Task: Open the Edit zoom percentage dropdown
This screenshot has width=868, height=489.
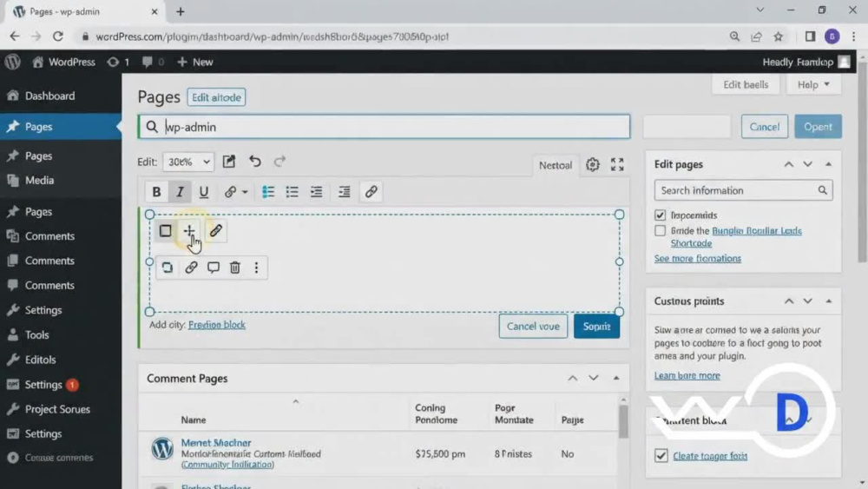Action: [x=188, y=162]
